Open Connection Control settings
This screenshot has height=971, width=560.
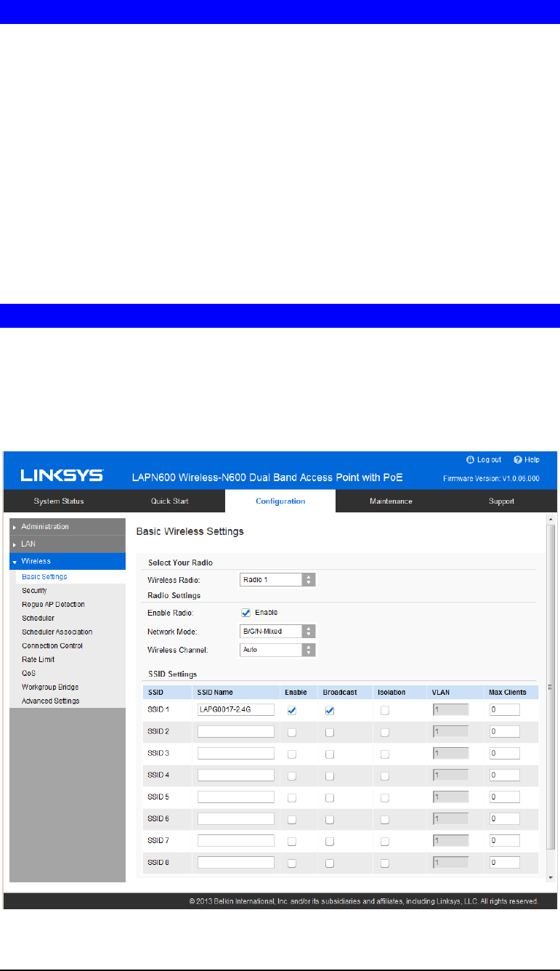click(x=52, y=645)
